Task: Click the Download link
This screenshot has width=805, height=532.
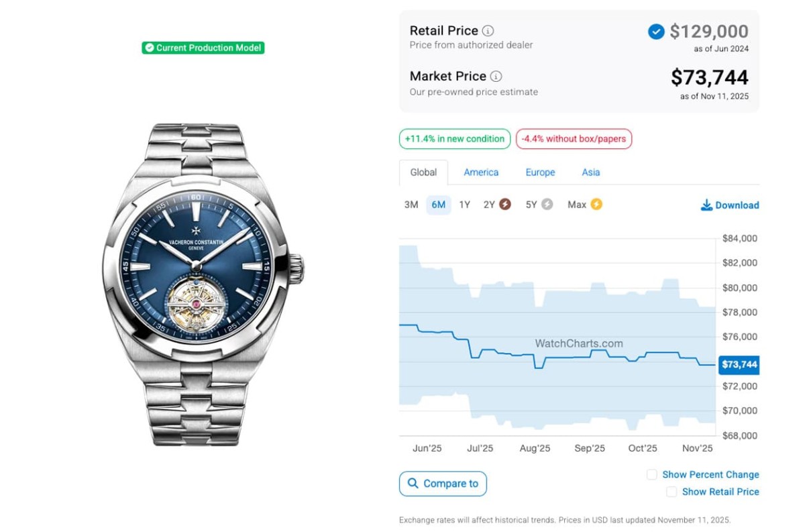Action: [737, 205]
